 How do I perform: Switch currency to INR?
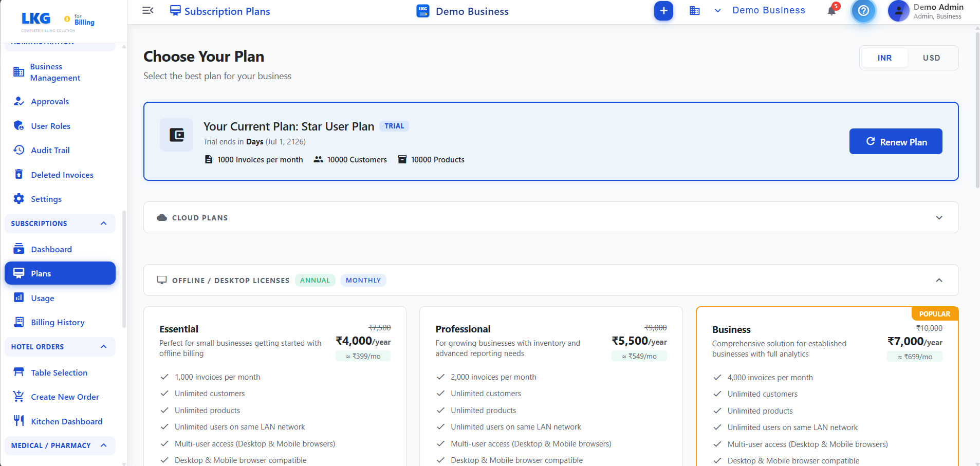pos(884,58)
